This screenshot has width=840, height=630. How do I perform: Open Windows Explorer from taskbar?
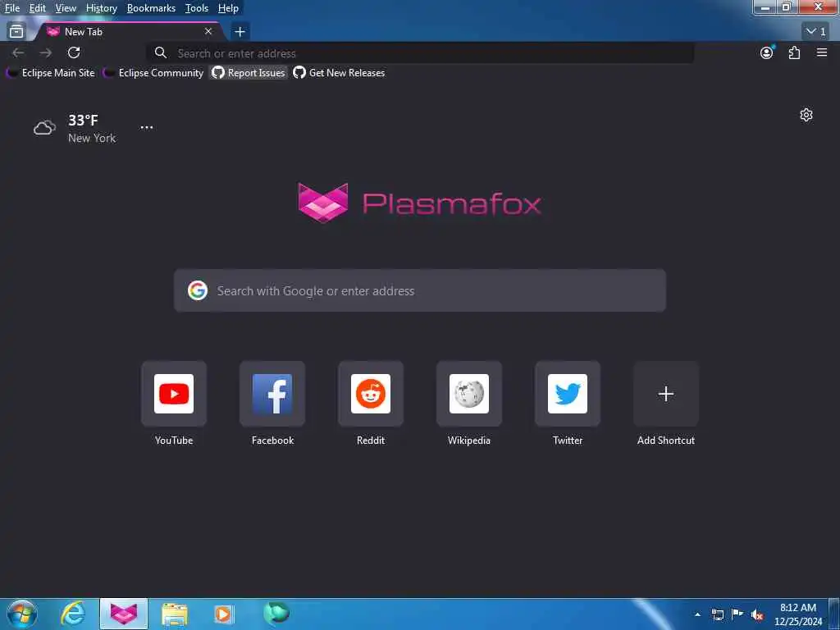174,614
